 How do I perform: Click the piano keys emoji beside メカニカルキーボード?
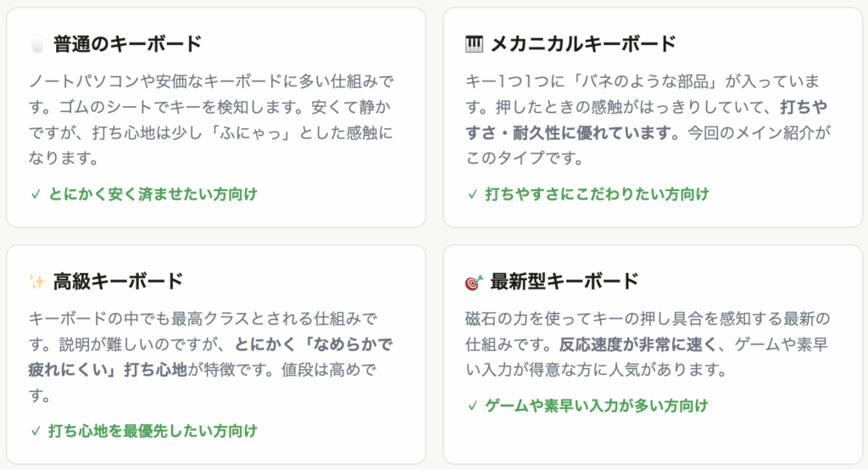[474, 44]
